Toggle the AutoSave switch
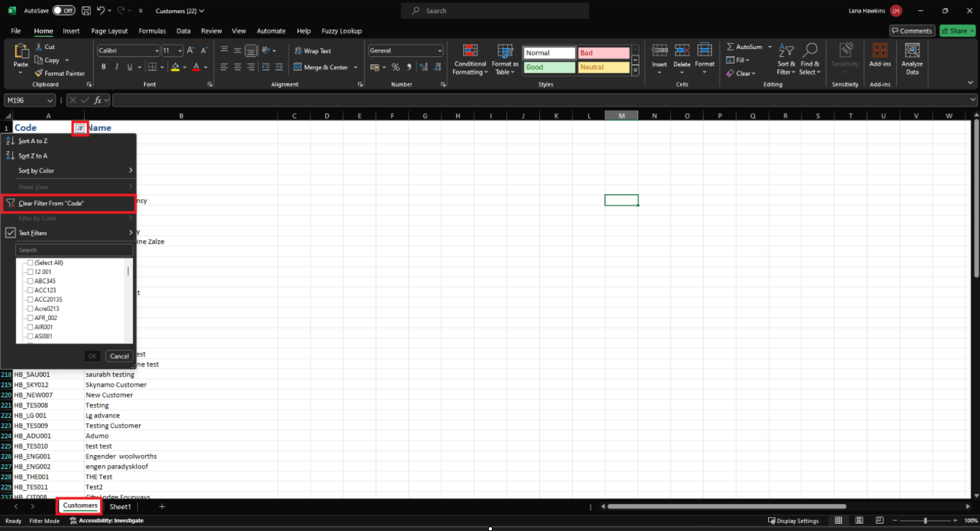The image size is (980, 531). pos(64,11)
